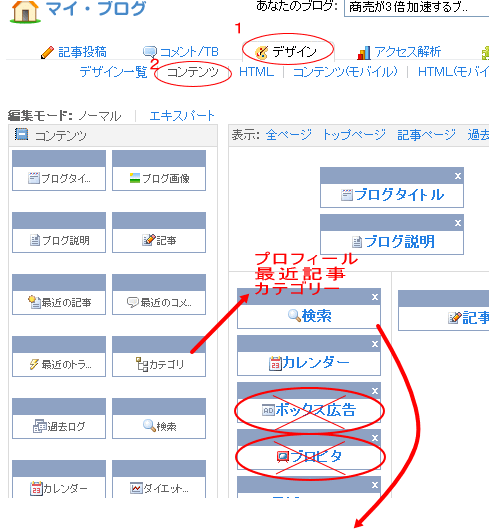Switch editing mode to エキスパート
Screen dimensions: 500x529
pyautogui.click(x=182, y=116)
